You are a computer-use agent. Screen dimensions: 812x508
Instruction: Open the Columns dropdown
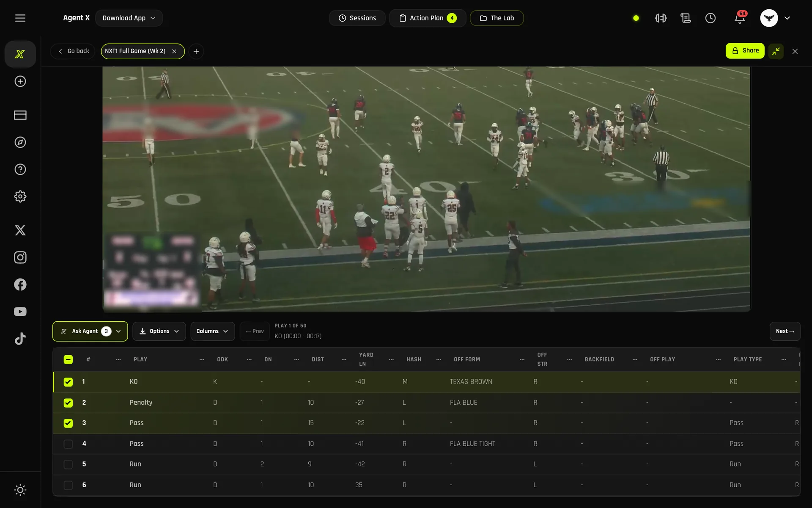[212, 331]
